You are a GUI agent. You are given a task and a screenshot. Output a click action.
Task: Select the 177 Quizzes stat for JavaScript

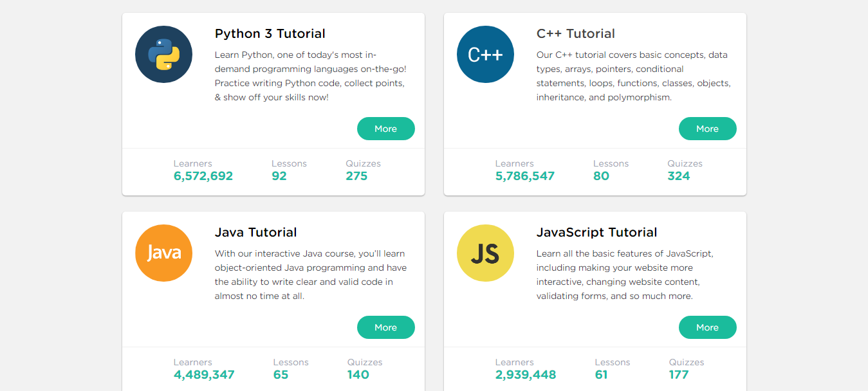click(679, 374)
